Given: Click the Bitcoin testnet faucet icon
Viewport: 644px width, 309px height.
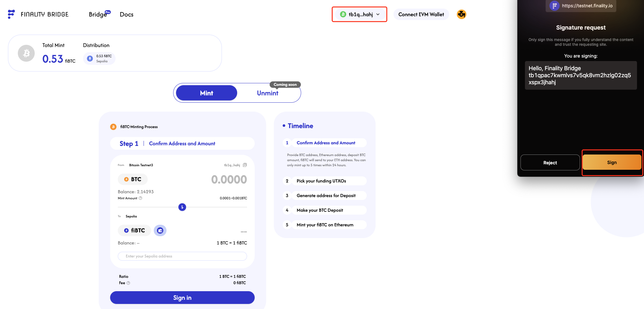Looking at the screenshot, I should click(461, 14).
